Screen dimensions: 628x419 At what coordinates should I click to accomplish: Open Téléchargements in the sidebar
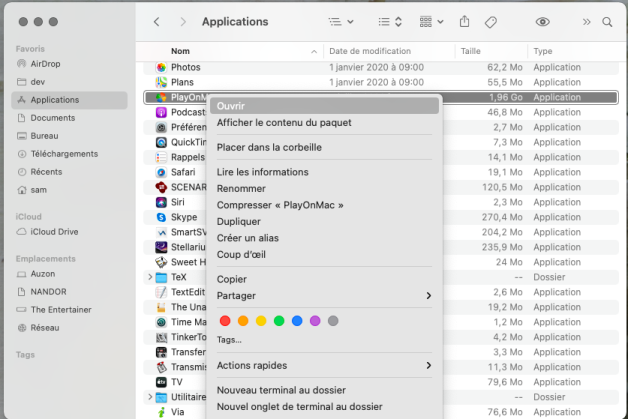point(70,154)
